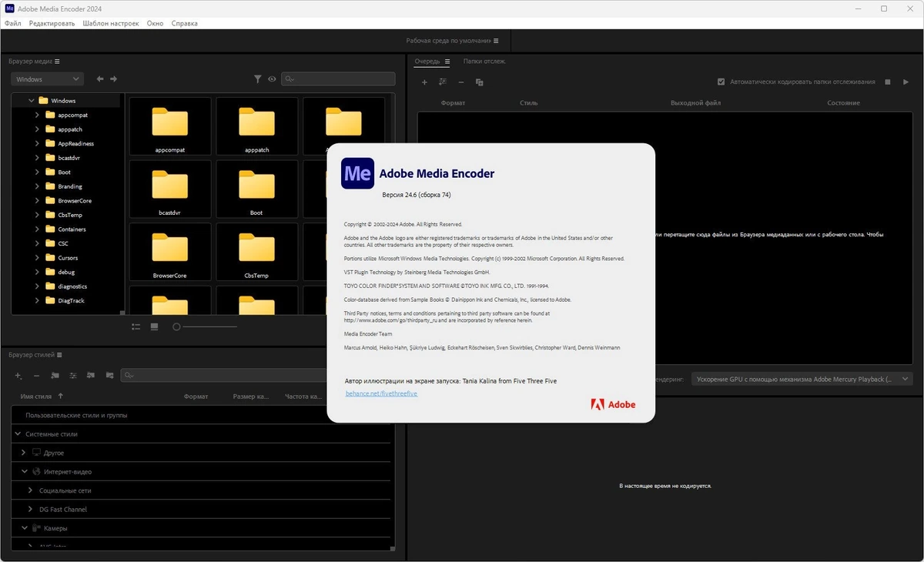Collapse the Интернет-видео preset group

[24, 471]
